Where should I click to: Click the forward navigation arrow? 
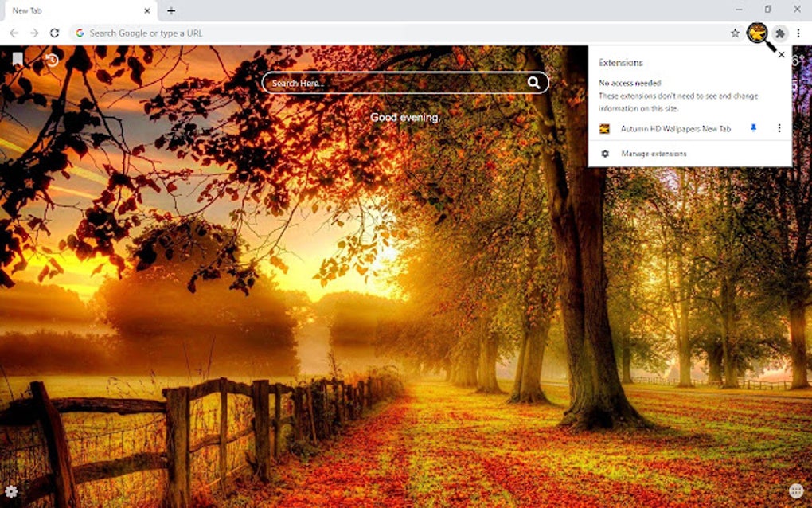click(34, 33)
